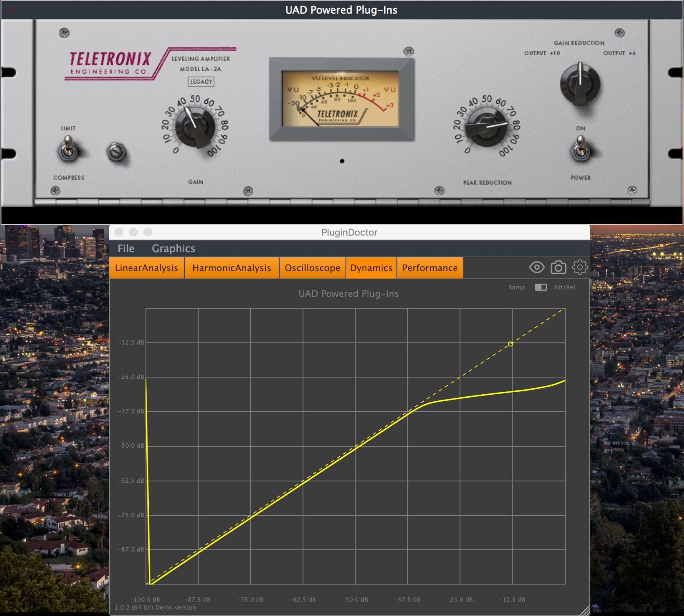The width and height of the screenshot is (684, 616).
Task: Select the Dynamics tab
Action: pyautogui.click(x=371, y=268)
